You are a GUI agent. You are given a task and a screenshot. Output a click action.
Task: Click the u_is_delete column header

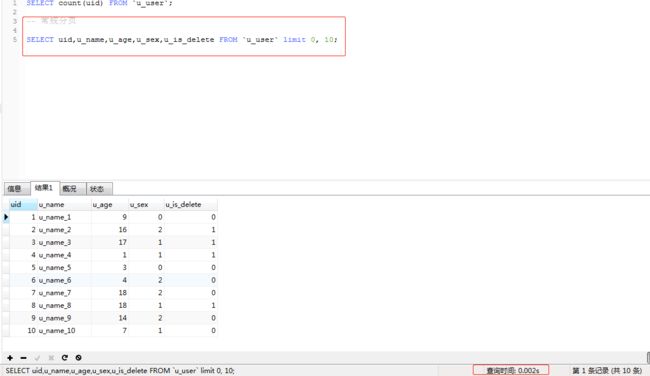190,204
